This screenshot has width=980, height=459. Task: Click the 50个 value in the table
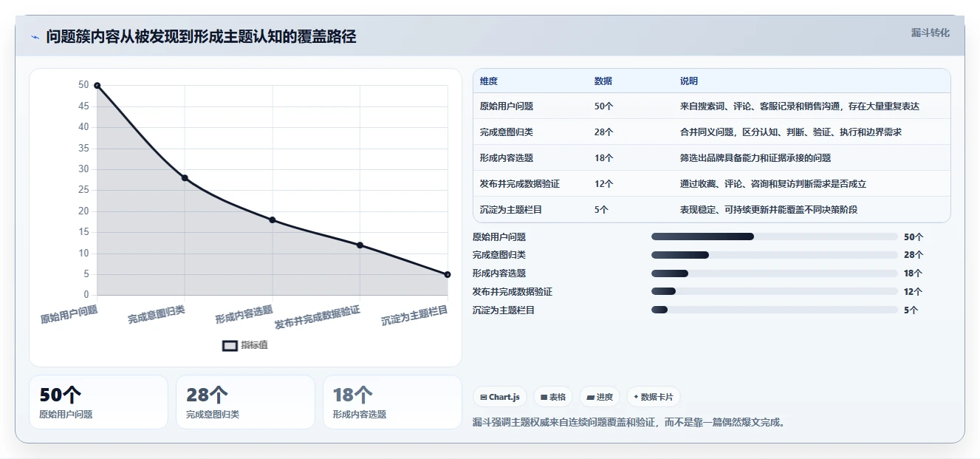coord(604,106)
